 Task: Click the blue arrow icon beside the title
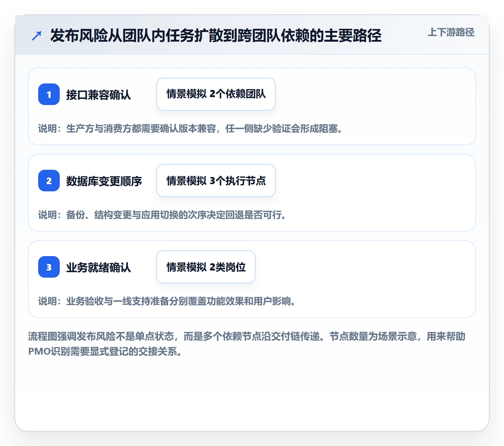tap(37, 36)
